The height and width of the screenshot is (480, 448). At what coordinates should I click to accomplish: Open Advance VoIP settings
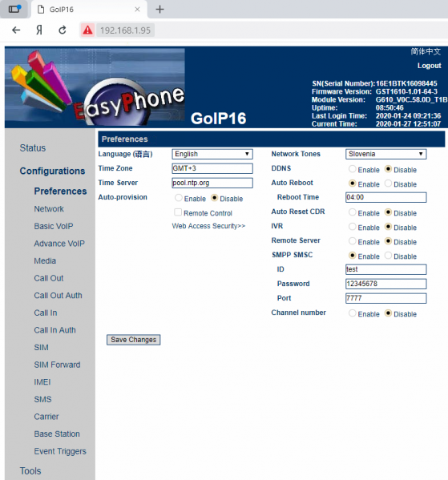click(x=59, y=244)
